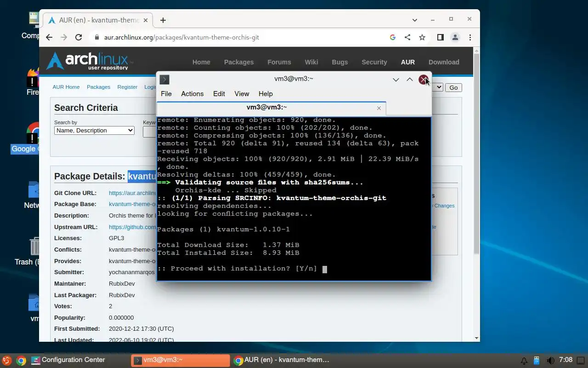Image resolution: width=588 pixels, height=368 pixels.
Task: Click the address bar URL
Action: click(x=181, y=37)
